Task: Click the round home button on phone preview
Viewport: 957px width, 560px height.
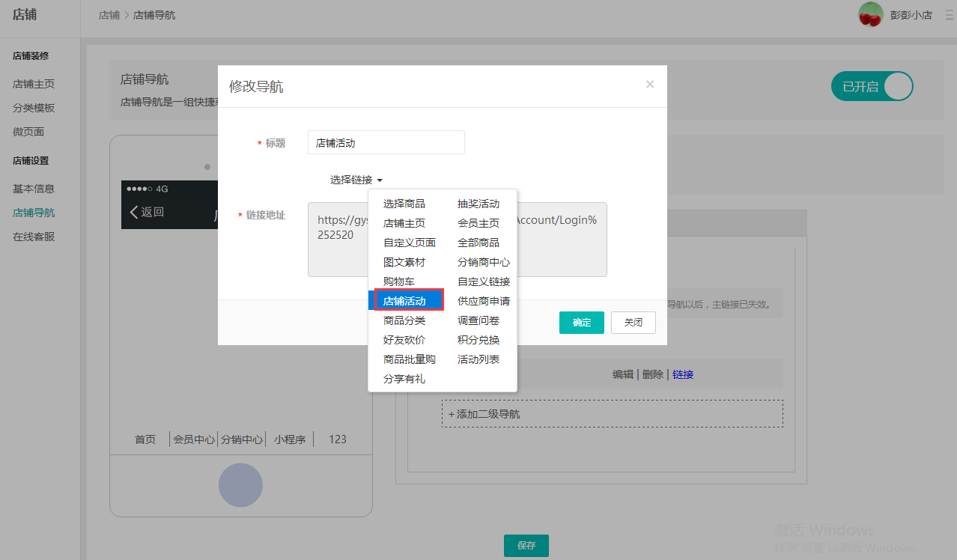Action: click(x=240, y=485)
